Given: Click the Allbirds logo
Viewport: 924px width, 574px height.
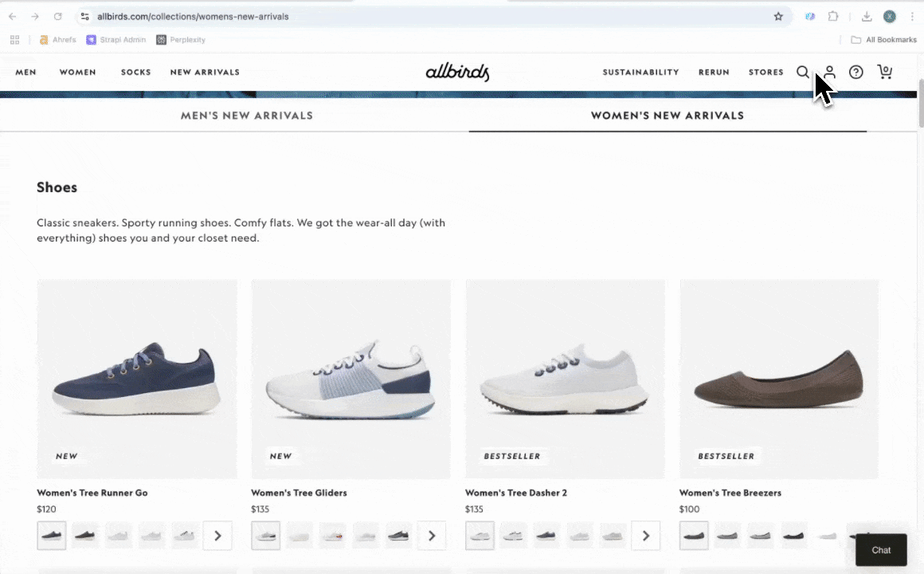Looking at the screenshot, I should [457, 72].
